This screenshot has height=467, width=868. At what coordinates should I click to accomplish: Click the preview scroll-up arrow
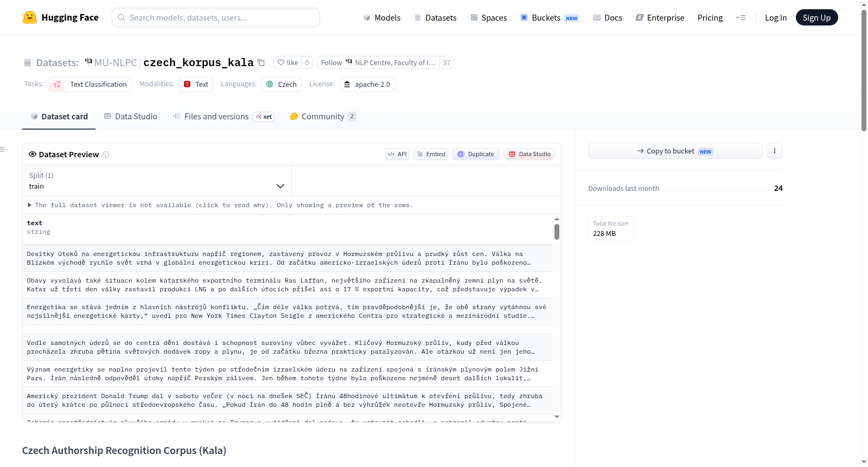[557, 219]
